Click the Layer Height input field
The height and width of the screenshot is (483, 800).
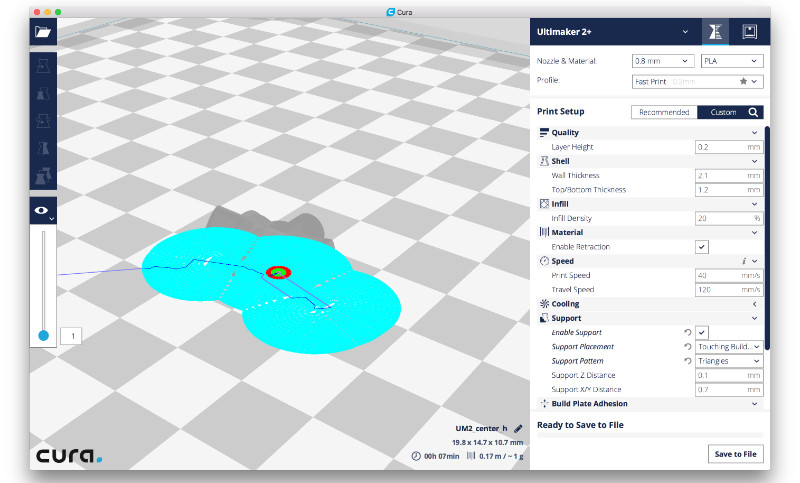tap(730, 147)
